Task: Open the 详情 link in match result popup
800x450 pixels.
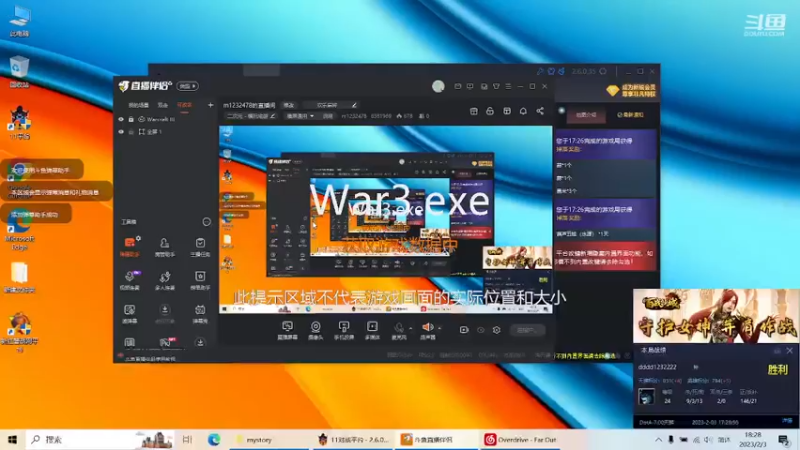Action: coord(787,421)
